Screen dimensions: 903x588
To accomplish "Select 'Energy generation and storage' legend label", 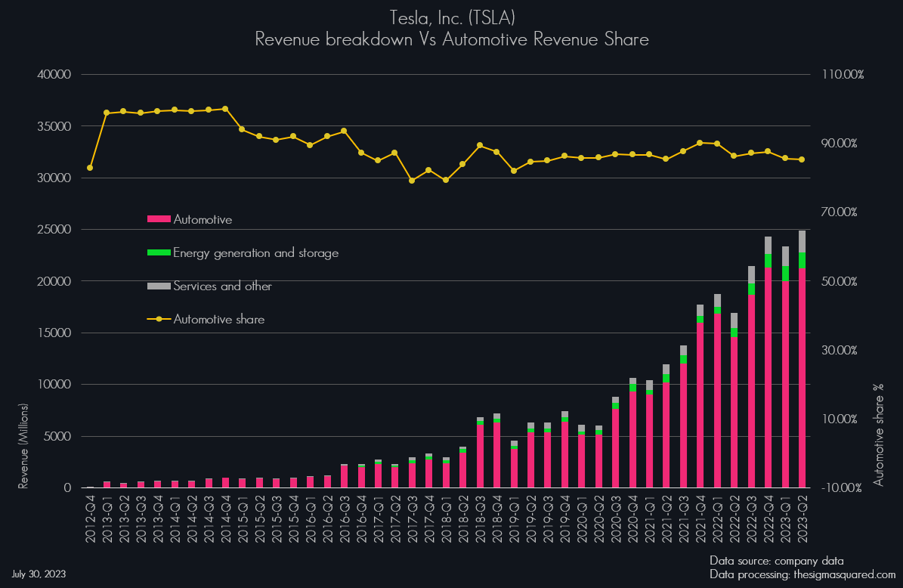I will pyautogui.click(x=255, y=253).
